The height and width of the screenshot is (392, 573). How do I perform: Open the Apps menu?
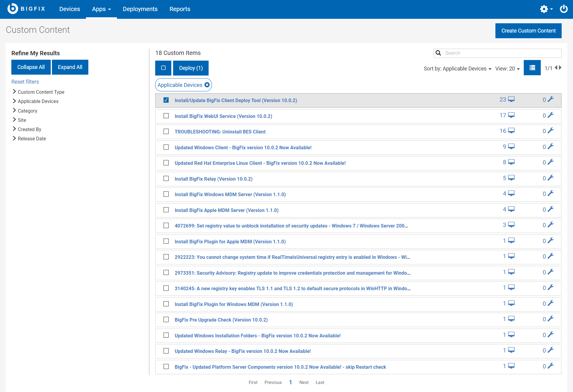[x=101, y=9]
